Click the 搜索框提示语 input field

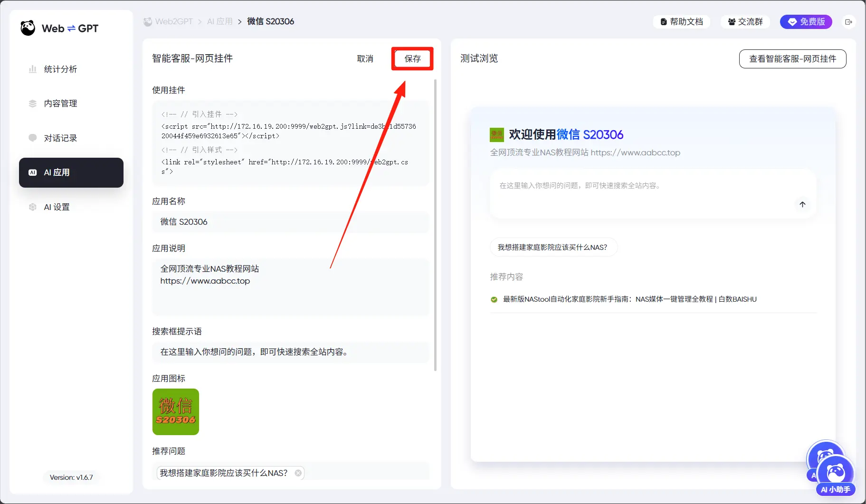[x=290, y=352]
